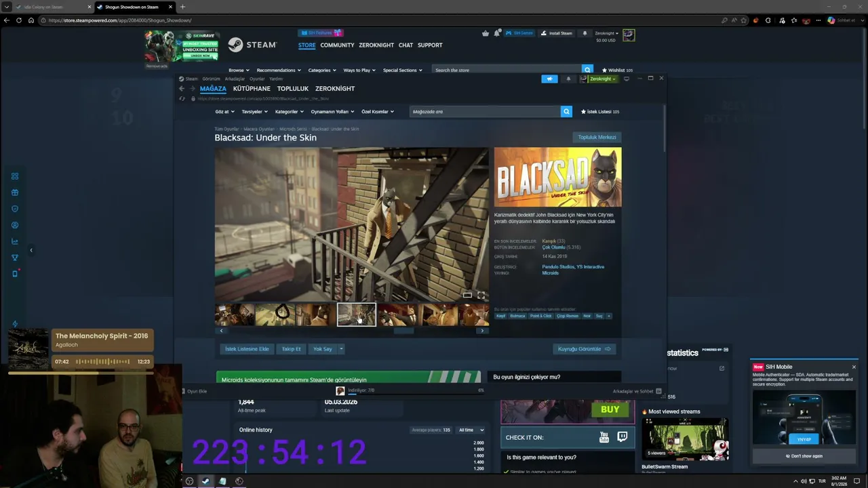This screenshot has height=488, width=868.
Task: Click Kuyruğu Görüntüle button
Action: (584, 349)
